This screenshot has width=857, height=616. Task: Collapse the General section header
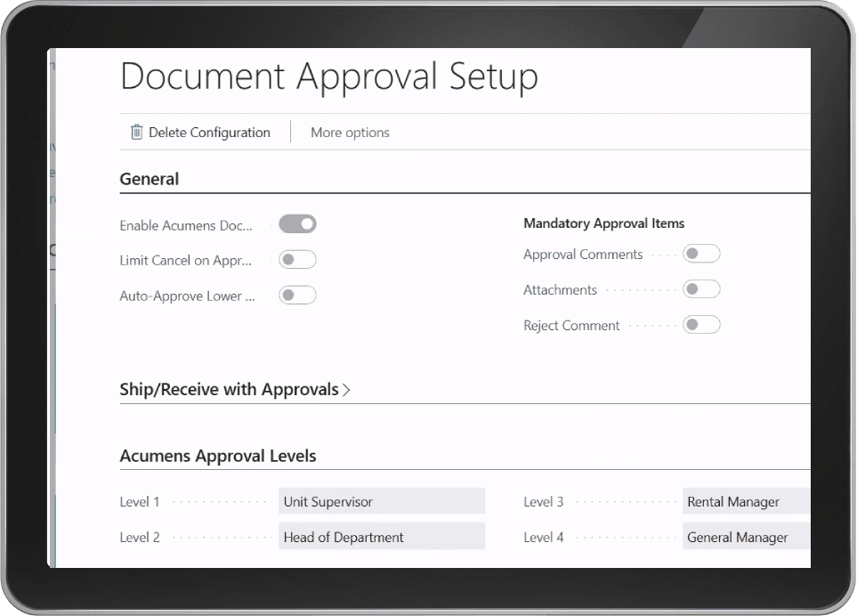pos(150,179)
